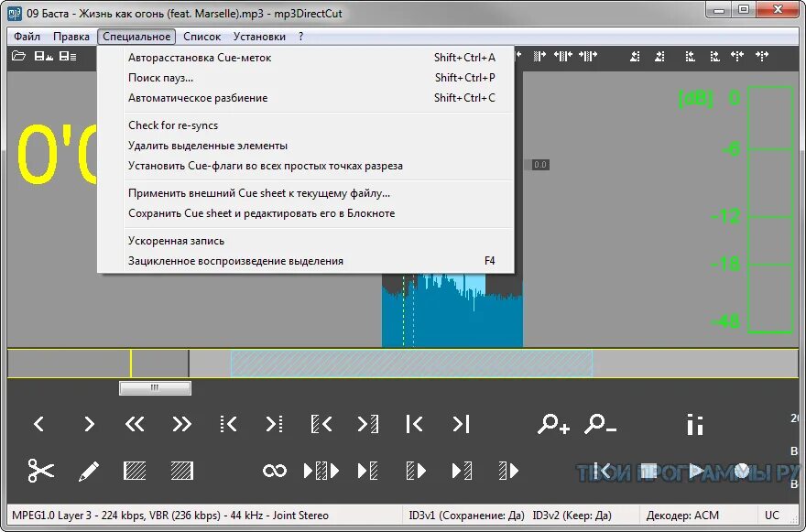Click the first hatched selection box icon

[135, 471]
